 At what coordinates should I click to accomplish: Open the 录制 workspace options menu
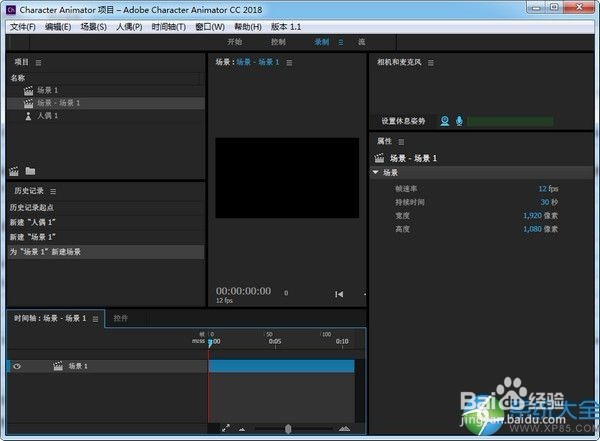point(341,42)
